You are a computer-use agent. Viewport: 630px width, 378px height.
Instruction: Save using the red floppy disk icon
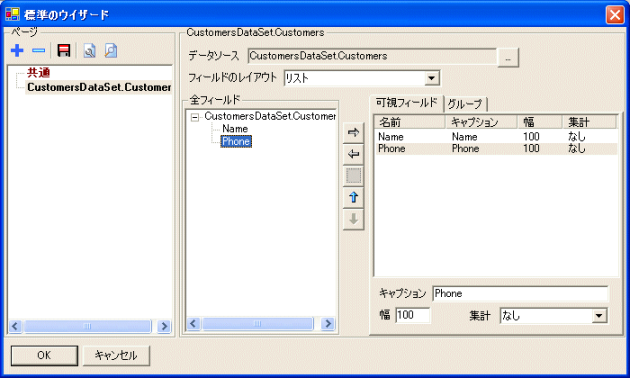coord(64,51)
